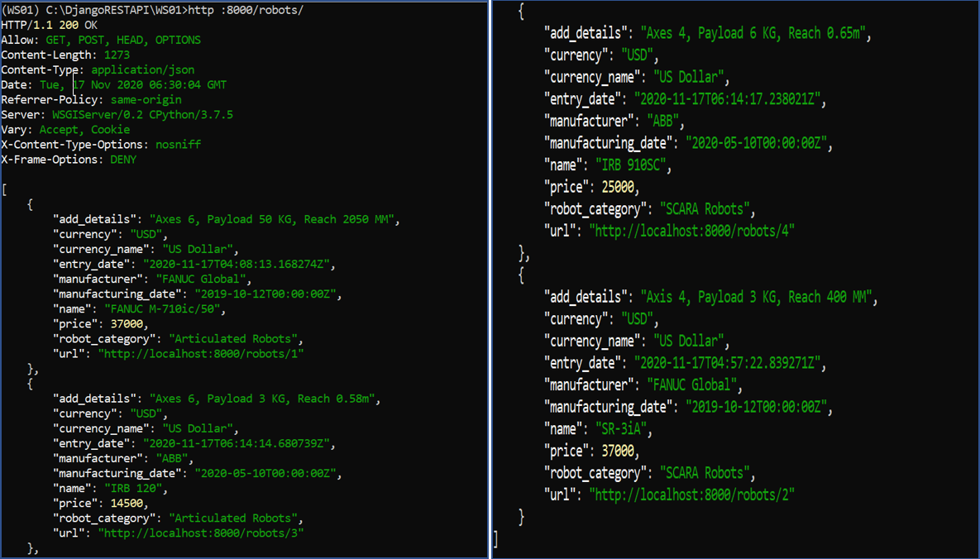The image size is (980, 559).
Task: Click the Server value 'WSGIServer/0.2 CPython/3.7.5'
Action: click(142, 115)
